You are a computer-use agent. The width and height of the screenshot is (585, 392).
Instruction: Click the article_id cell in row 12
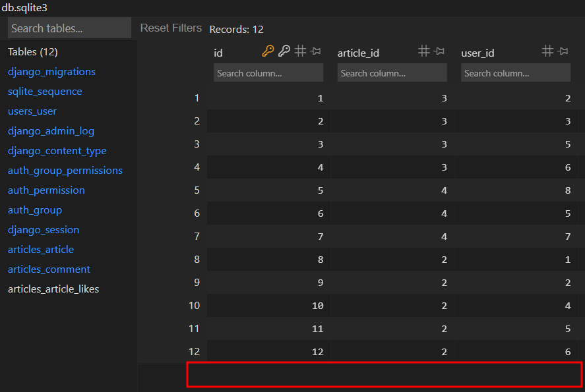click(x=392, y=351)
